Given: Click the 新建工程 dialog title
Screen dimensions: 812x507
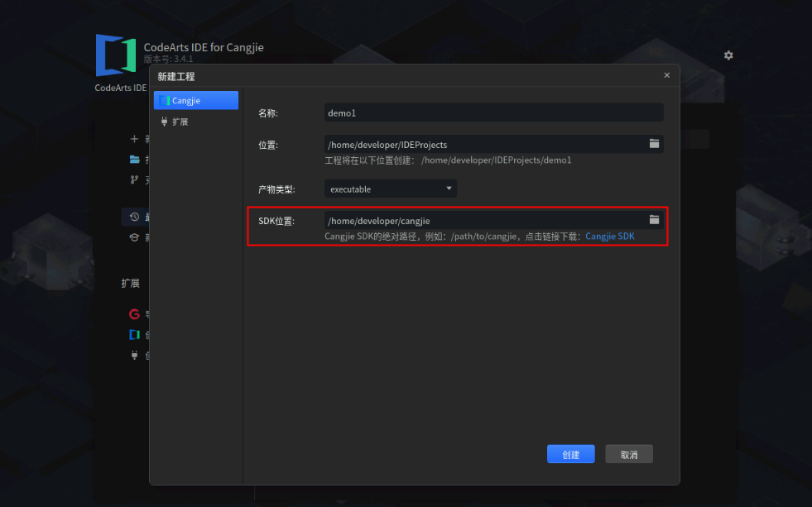Looking at the screenshot, I should pyautogui.click(x=176, y=77).
